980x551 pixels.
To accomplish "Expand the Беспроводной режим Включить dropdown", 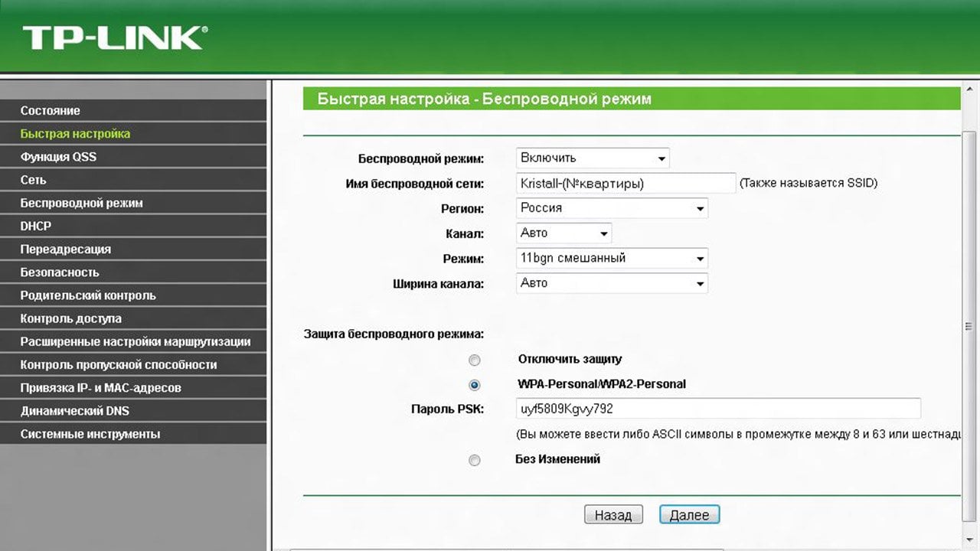I will (593, 158).
